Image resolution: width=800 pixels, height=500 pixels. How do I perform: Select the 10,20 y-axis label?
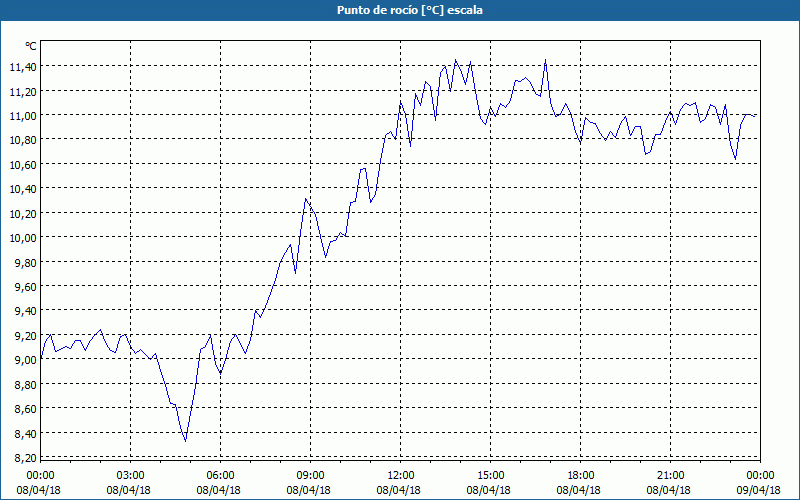click(x=23, y=213)
